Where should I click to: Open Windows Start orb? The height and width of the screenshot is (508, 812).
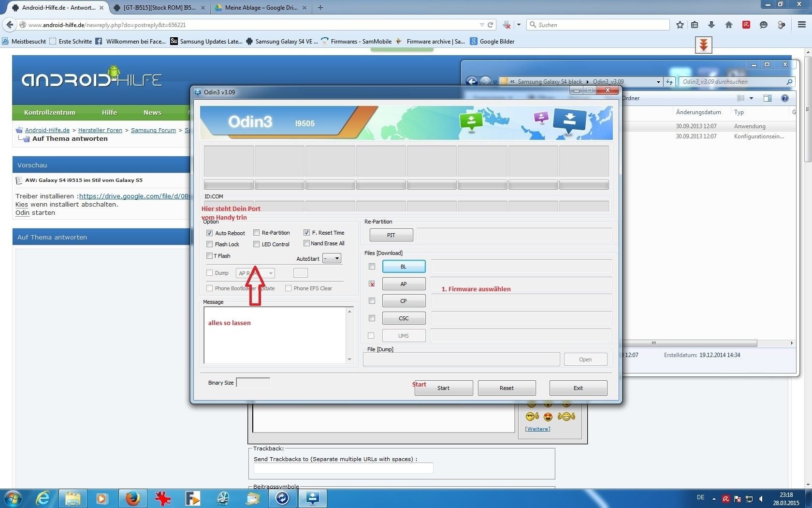coord(13,498)
